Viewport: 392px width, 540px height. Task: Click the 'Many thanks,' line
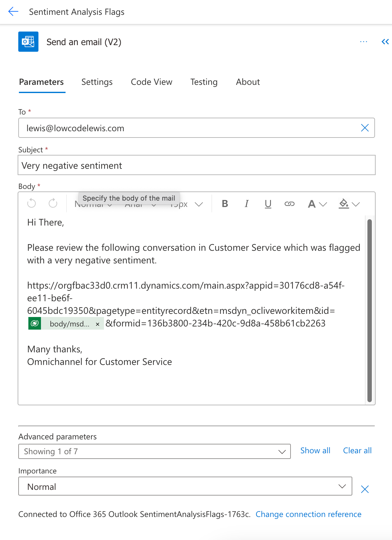[x=55, y=349]
